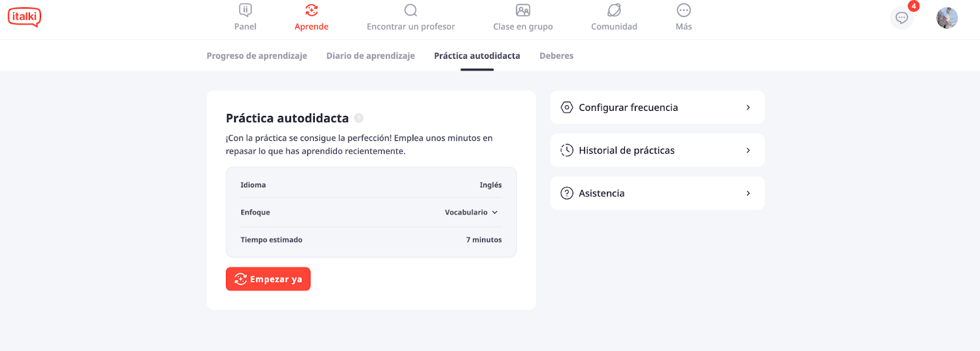Switch to Progreso de aprendizaje tab

257,56
